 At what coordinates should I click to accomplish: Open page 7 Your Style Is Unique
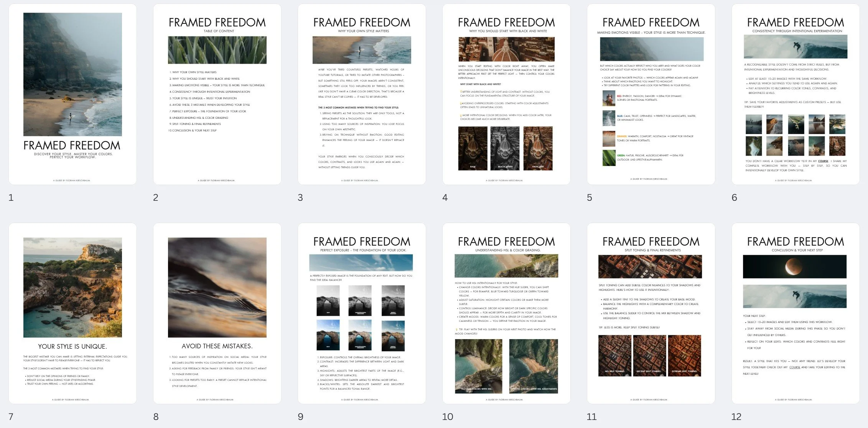[x=72, y=313]
